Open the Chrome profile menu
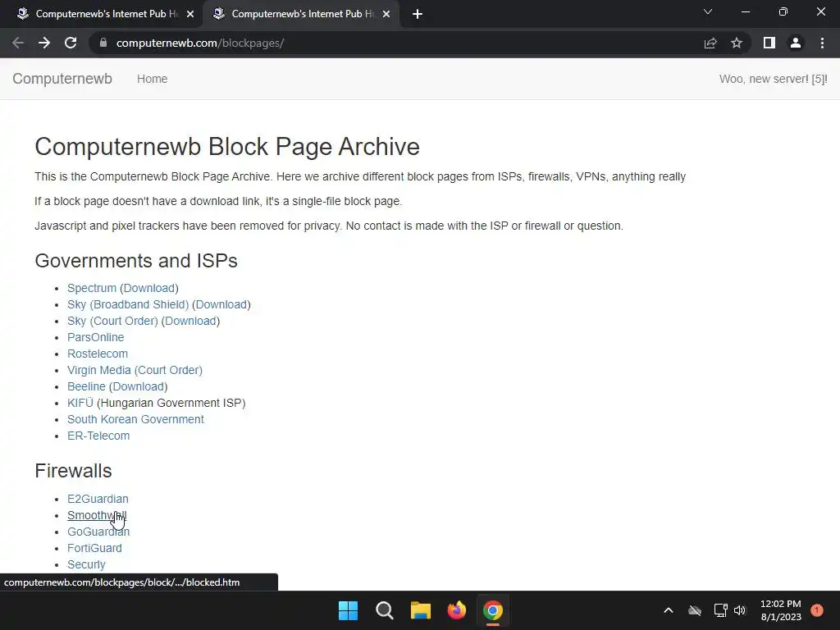Screen dimensions: 840x630 coord(796,43)
